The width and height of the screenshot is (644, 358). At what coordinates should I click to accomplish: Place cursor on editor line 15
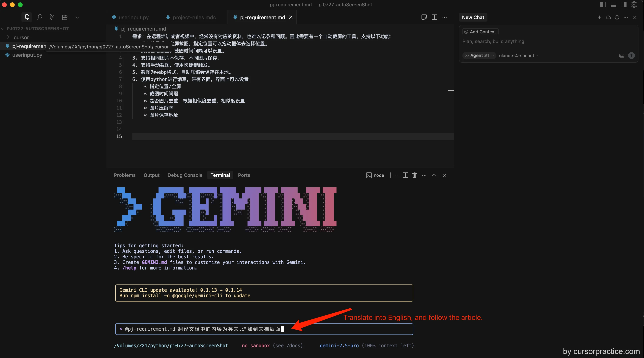click(292, 136)
